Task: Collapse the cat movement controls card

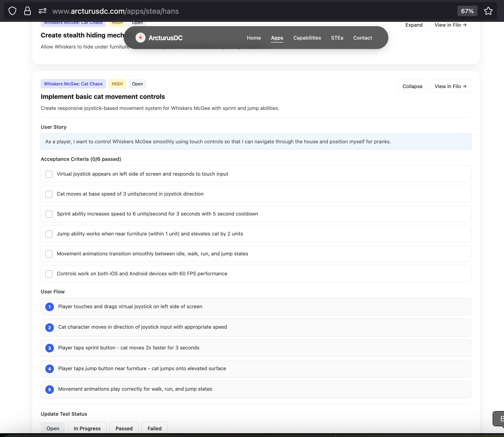Action: (412, 86)
